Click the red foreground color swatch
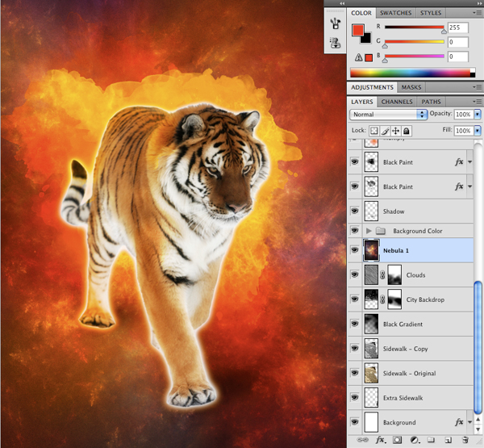 [x=357, y=30]
